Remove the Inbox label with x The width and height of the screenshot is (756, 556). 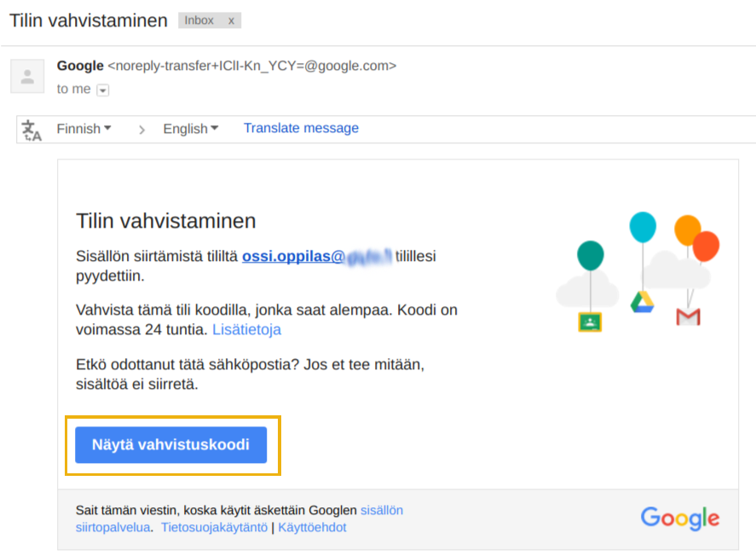[x=231, y=20]
